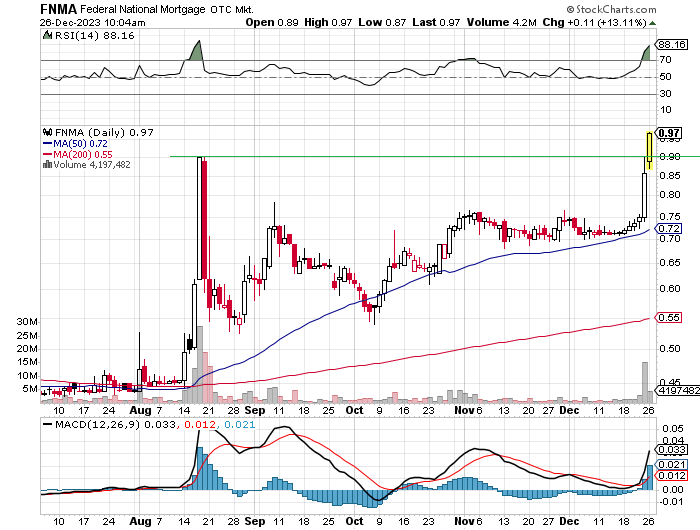The width and height of the screenshot is (700, 530).
Task: Click the tall gray December volume bar
Action: coord(644,381)
